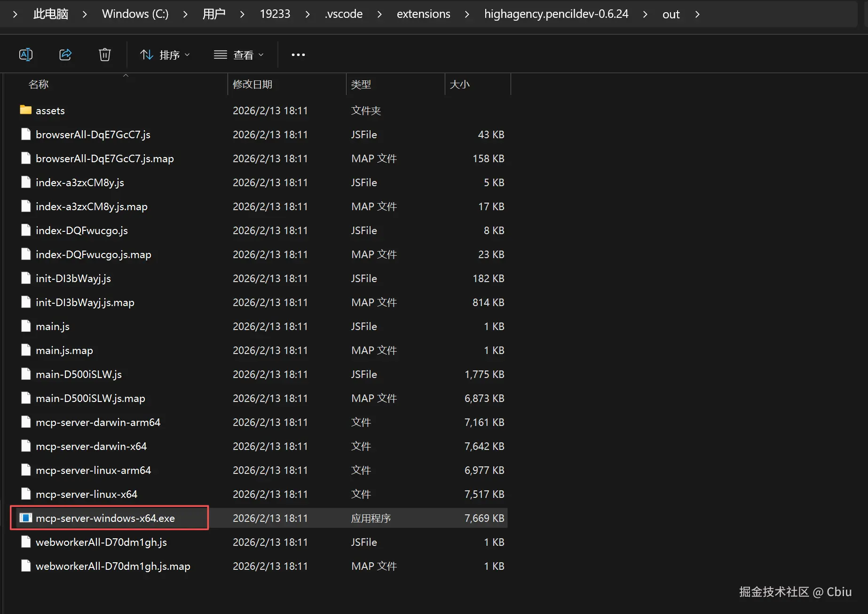The height and width of the screenshot is (614, 868).
Task: Sort by the 类型 column header
Action: click(x=361, y=84)
